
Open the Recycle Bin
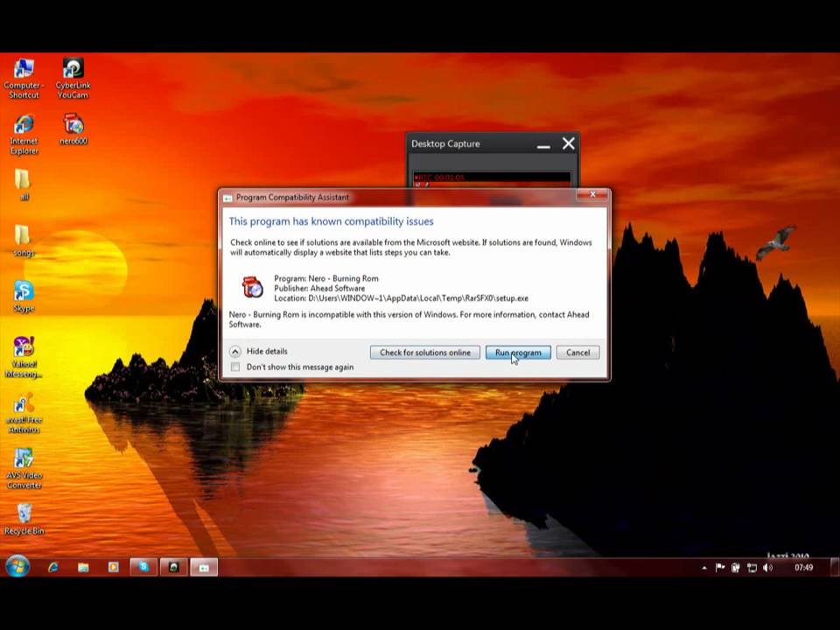pos(24,514)
